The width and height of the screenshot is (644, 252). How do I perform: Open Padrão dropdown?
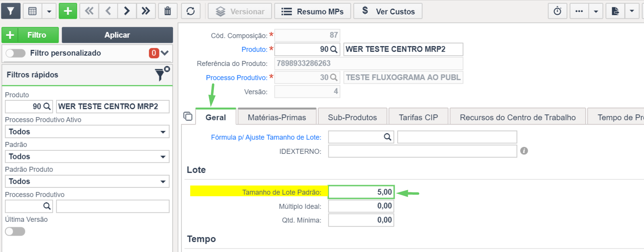pyautogui.click(x=87, y=157)
